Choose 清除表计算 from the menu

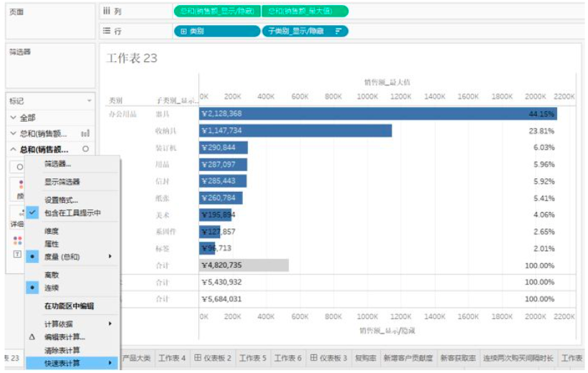[x=62, y=350]
